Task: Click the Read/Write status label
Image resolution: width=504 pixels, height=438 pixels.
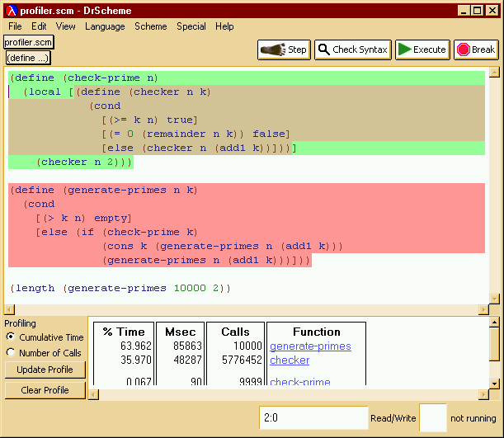Action: (x=393, y=418)
